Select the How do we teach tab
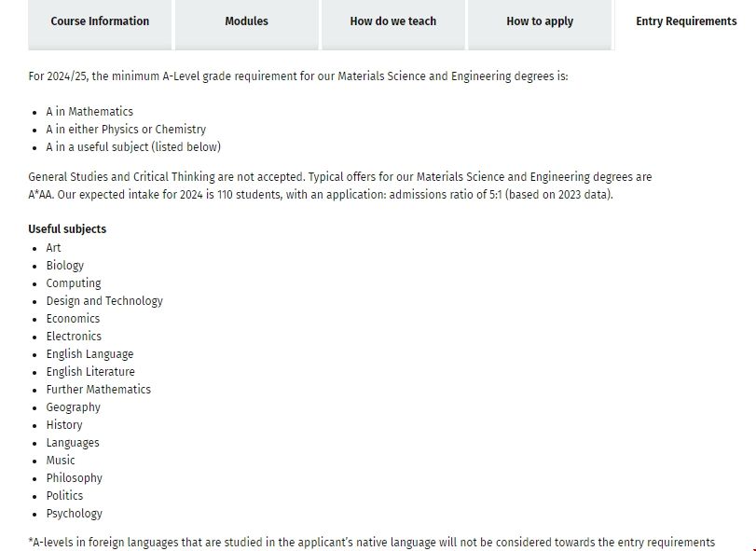 coord(392,21)
